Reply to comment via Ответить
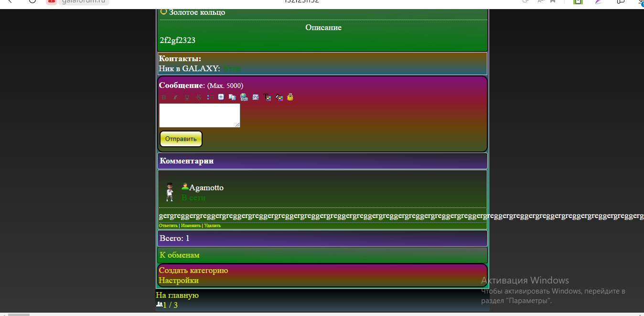 click(x=168, y=226)
